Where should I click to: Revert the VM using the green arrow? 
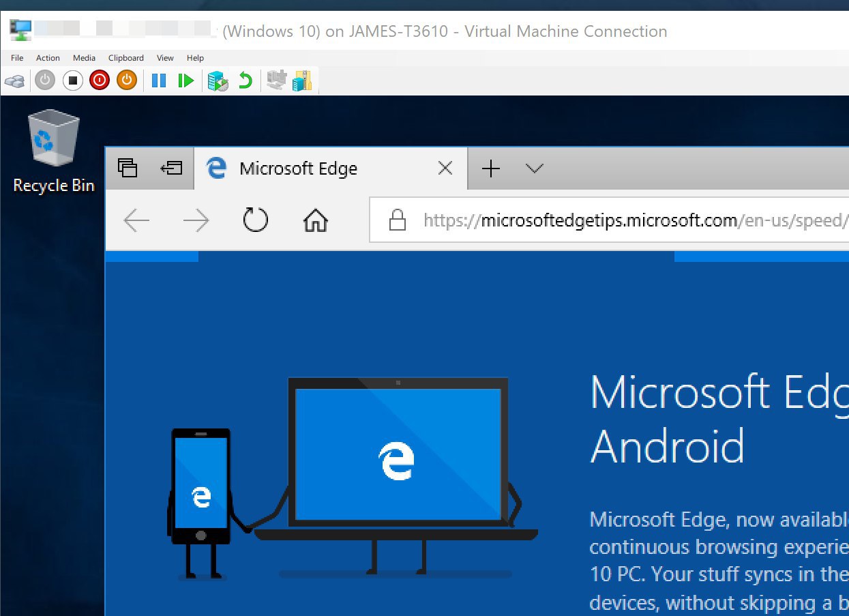[245, 81]
